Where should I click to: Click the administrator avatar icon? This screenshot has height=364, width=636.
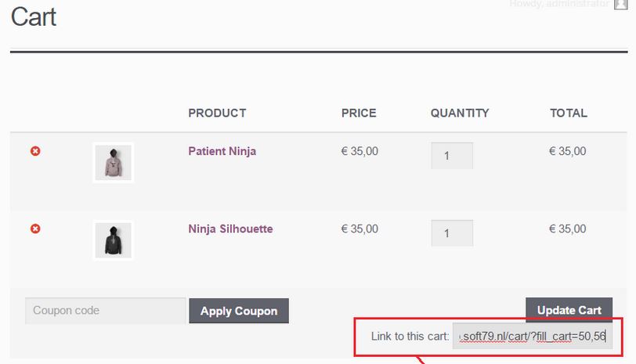(x=620, y=4)
